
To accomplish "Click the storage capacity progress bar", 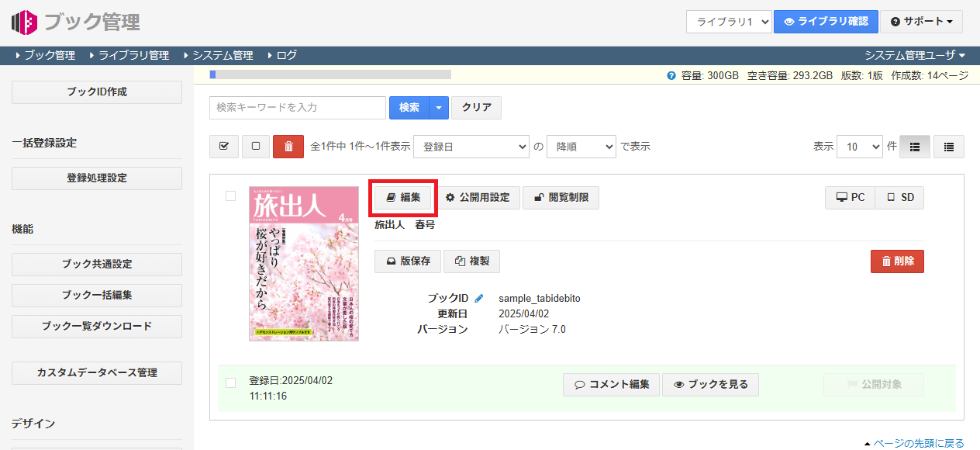I will click(330, 74).
